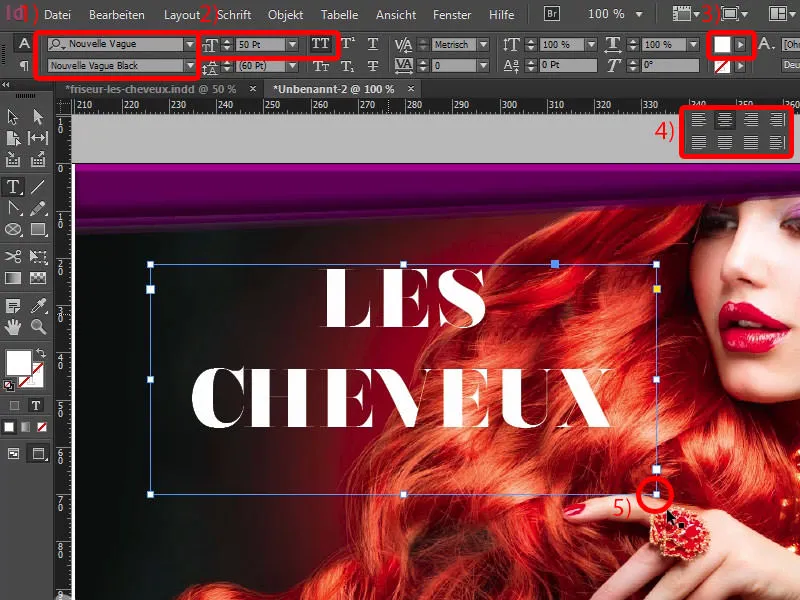Open Adobe Bridge via Br icon

(552, 14)
